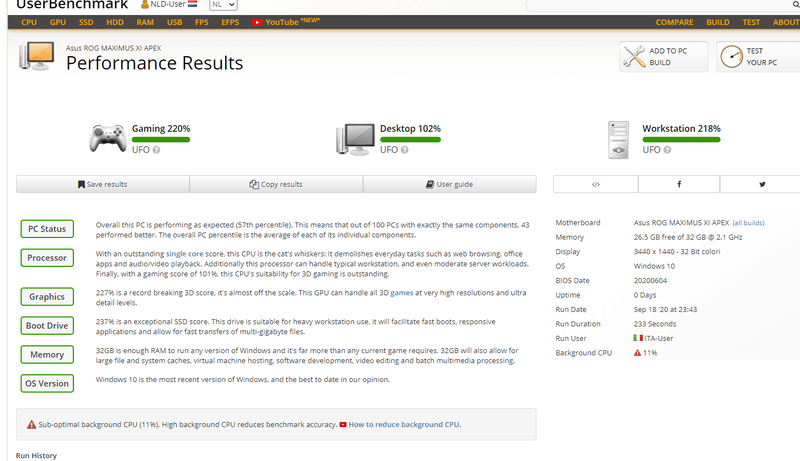800x461 pixels.
Task: Click the NLD-User profile link
Action: pos(168,4)
